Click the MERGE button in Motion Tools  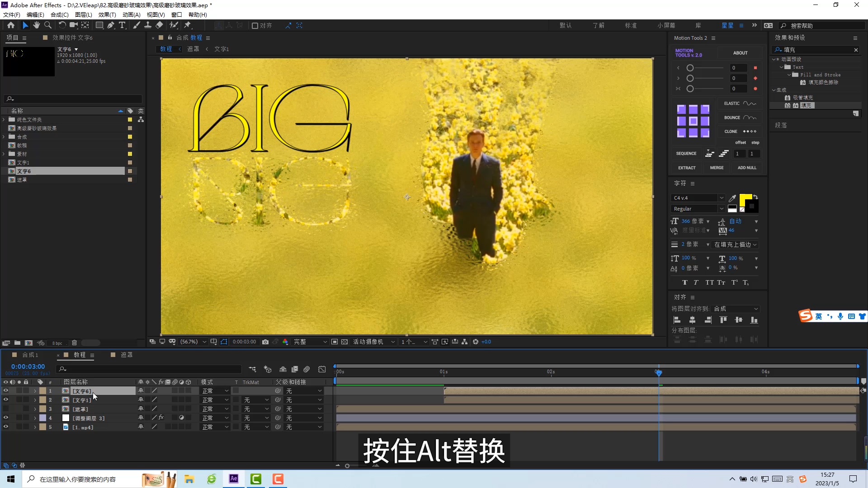pyautogui.click(x=717, y=168)
